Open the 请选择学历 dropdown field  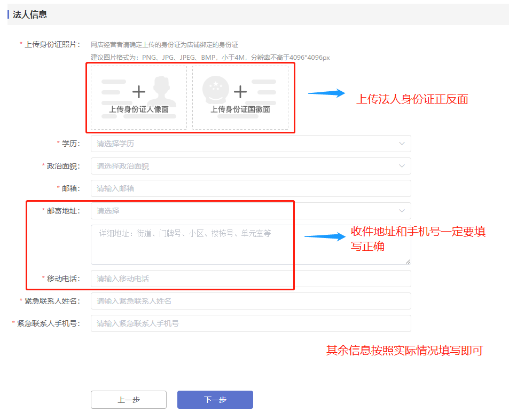246,144
